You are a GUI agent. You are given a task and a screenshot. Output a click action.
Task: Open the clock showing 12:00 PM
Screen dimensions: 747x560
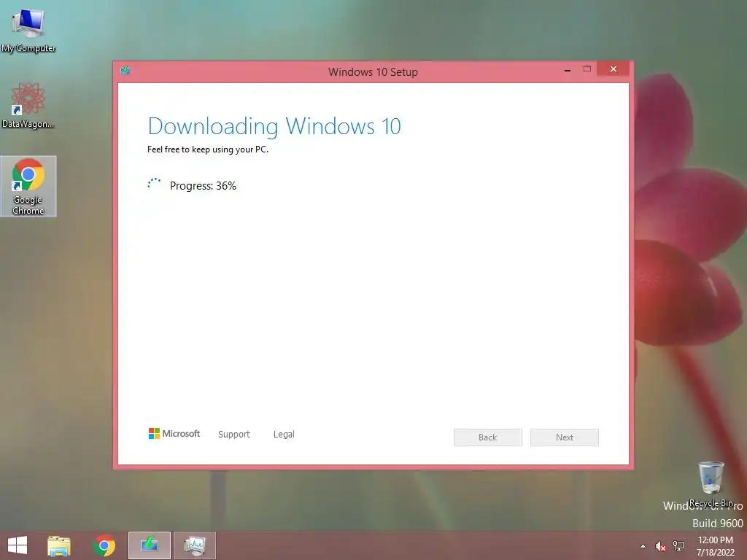pyautogui.click(x=715, y=545)
